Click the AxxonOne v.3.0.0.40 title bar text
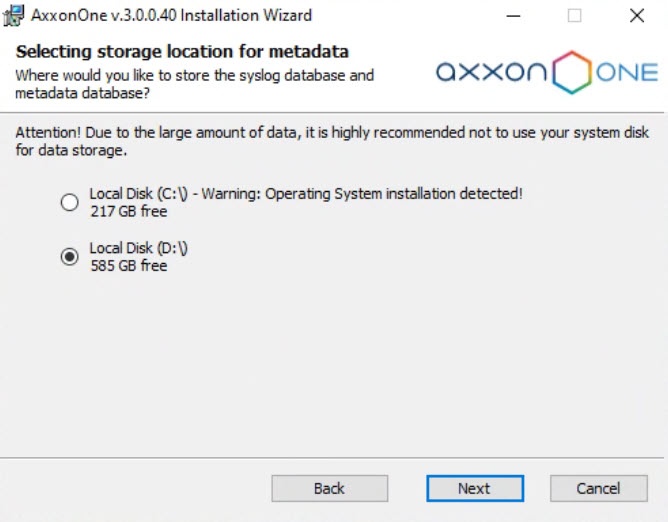 171,16
